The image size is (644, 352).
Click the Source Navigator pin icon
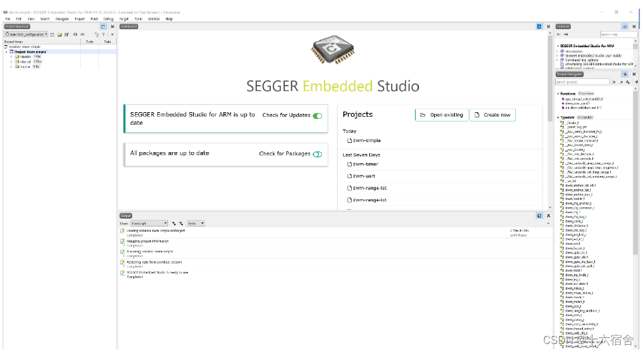click(x=625, y=74)
